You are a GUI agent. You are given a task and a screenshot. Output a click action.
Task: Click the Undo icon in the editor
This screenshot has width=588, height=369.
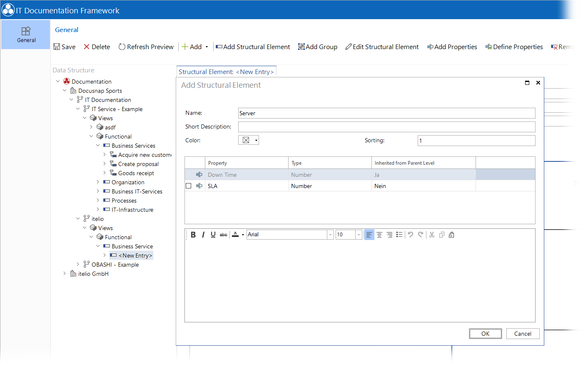[411, 235]
